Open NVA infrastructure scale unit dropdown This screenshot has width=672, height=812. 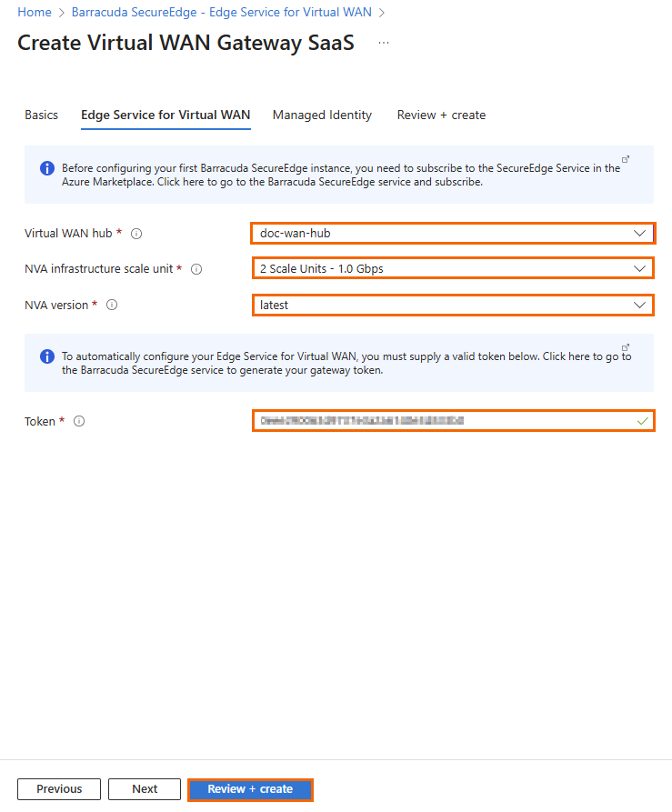point(452,269)
